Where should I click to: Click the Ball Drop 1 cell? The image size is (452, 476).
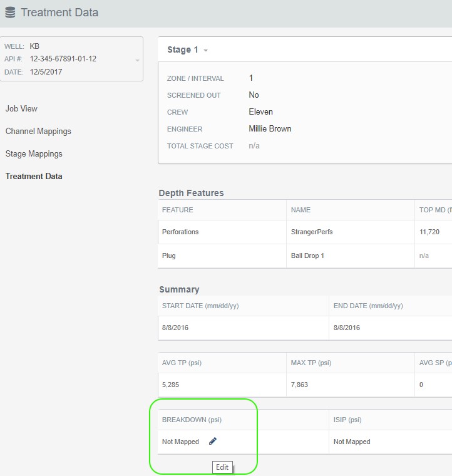click(x=307, y=256)
